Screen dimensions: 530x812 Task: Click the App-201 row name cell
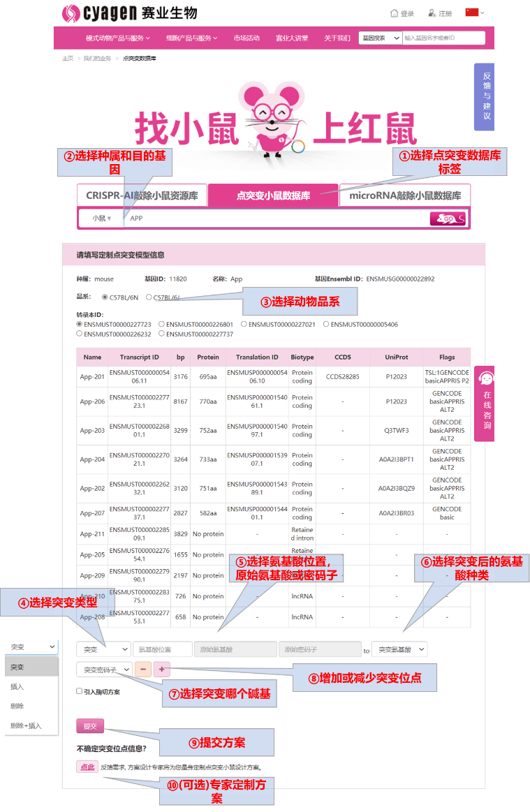[x=92, y=376]
